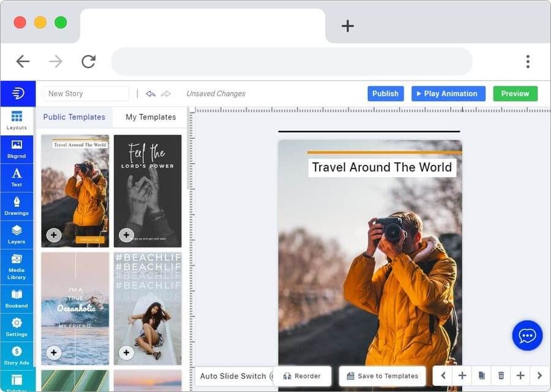
Task: Go back in the browser
Action: [23, 61]
